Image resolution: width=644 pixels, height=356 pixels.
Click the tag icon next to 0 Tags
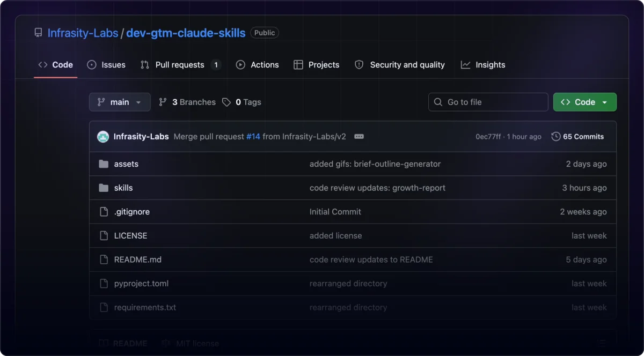point(226,102)
